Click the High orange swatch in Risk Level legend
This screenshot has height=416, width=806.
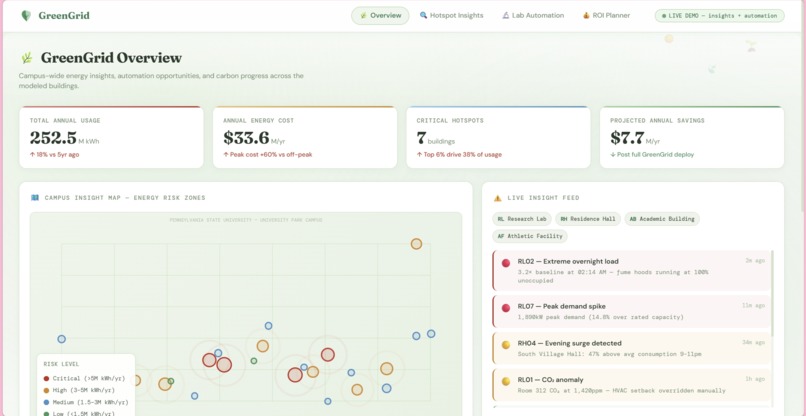point(47,390)
